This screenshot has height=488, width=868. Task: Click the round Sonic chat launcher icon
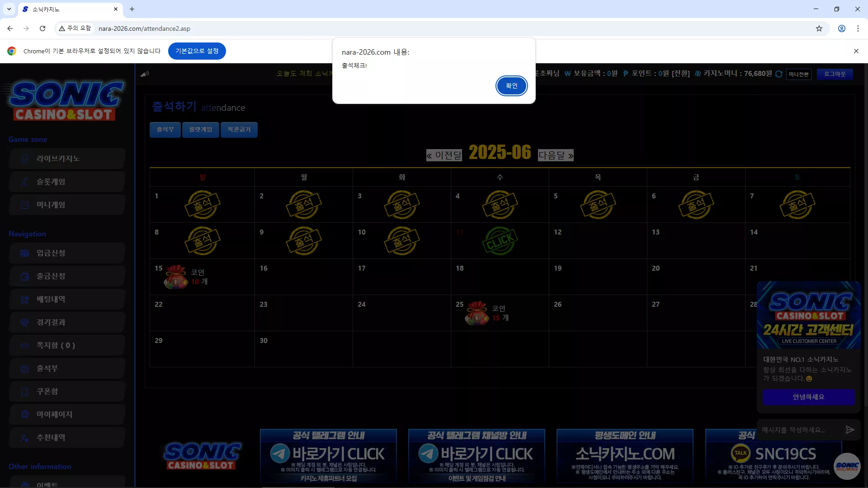click(847, 466)
